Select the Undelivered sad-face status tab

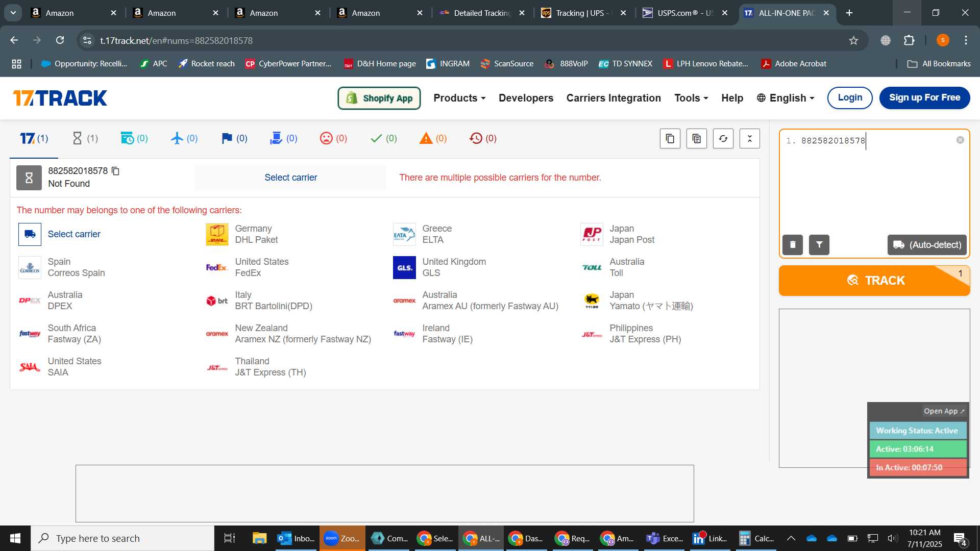pyautogui.click(x=333, y=138)
